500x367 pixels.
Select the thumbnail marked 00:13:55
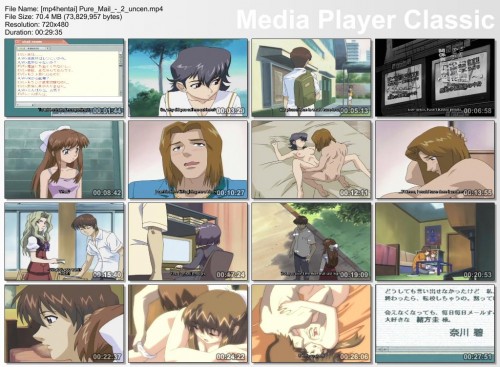[x=435, y=160]
